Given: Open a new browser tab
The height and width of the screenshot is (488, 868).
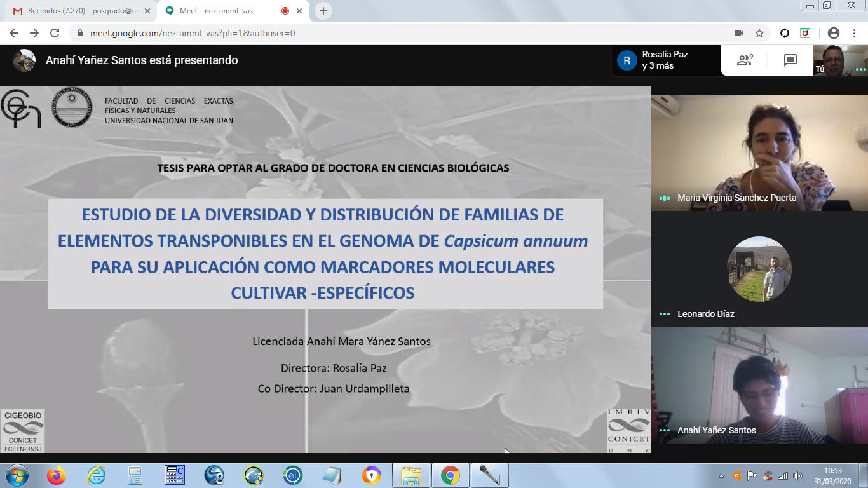Looking at the screenshot, I should (323, 11).
